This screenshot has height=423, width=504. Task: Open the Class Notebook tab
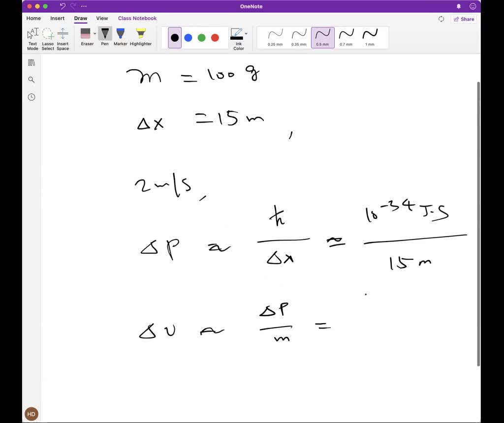(x=137, y=18)
